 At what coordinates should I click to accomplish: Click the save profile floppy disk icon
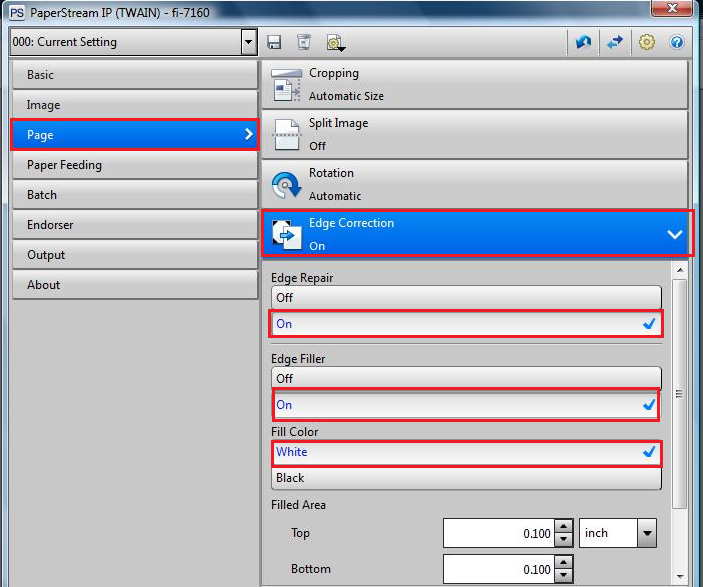coord(274,42)
